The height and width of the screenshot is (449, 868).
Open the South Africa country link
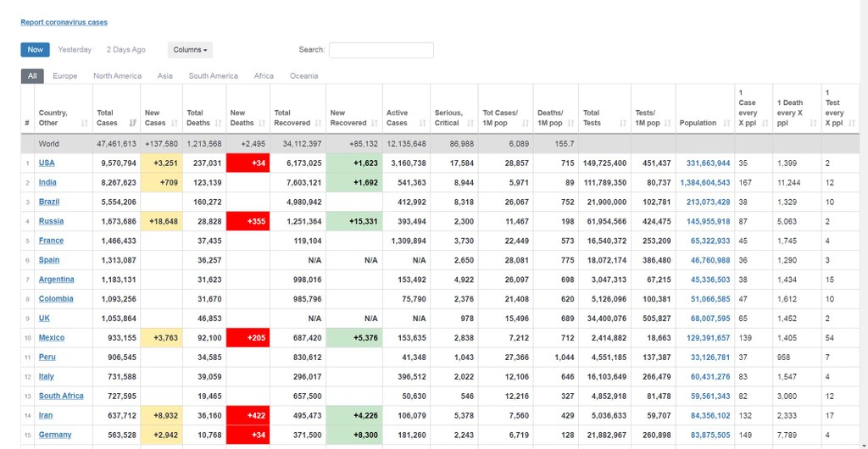61,396
